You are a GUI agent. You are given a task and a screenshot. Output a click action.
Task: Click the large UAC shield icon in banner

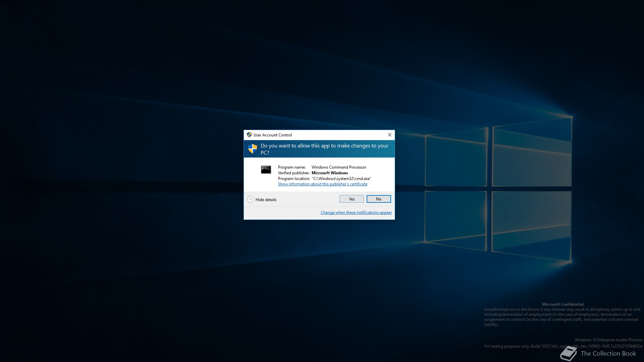point(253,148)
